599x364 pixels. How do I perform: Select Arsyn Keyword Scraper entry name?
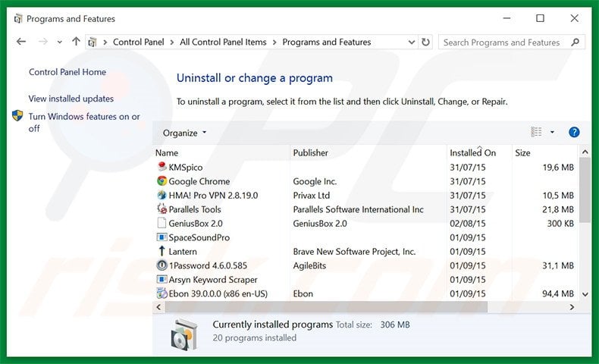click(213, 280)
